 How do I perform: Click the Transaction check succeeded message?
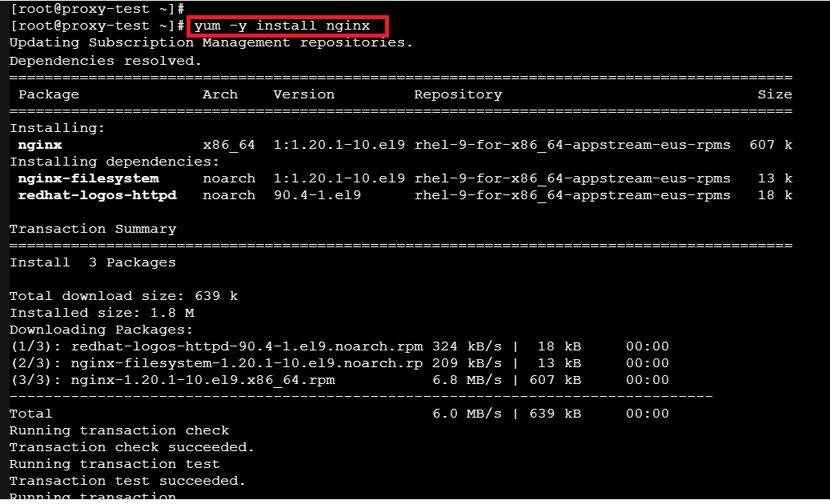(x=132, y=447)
